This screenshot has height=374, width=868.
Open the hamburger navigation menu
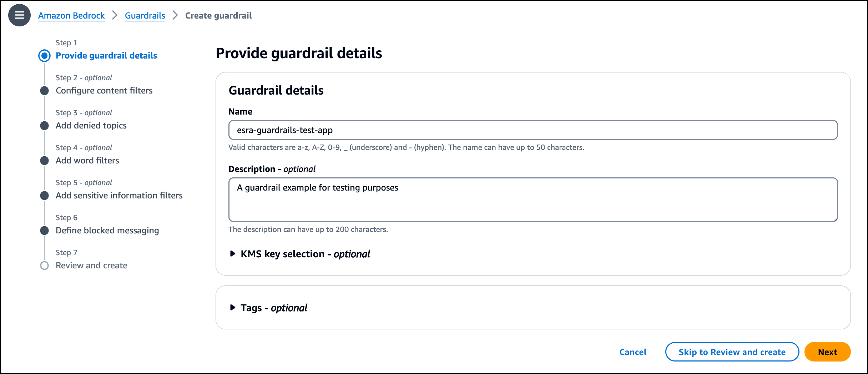[19, 15]
